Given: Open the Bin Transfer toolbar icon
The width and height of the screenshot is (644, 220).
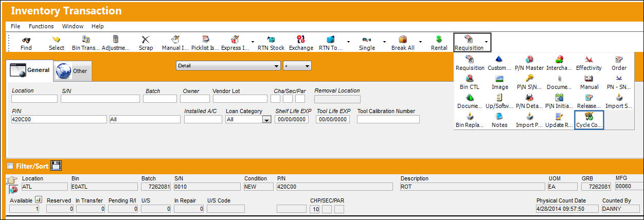Looking at the screenshot, I should pos(86,40).
